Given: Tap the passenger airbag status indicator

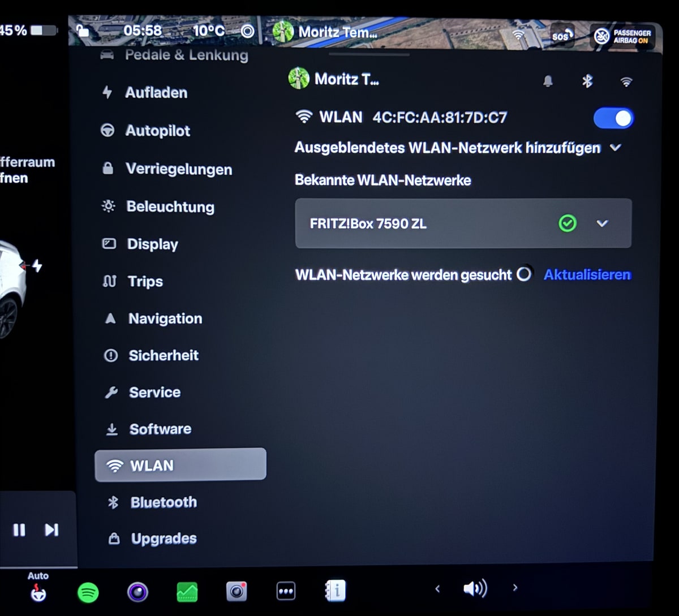Looking at the screenshot, I should tap(622, 37).
